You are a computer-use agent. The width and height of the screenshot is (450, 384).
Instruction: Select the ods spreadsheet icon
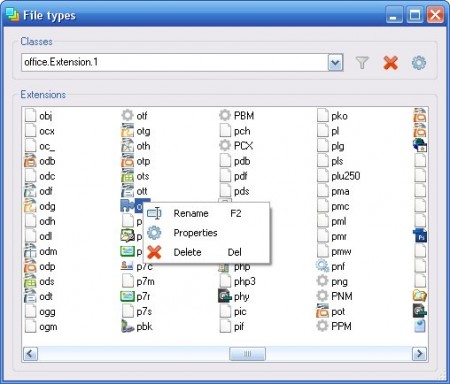point(30,281)
